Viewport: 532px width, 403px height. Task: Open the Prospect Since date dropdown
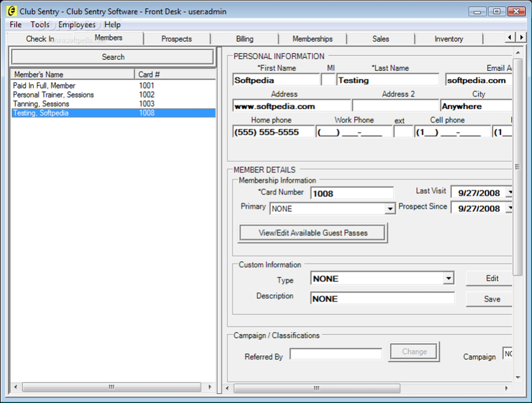click(x=509, y=208)
